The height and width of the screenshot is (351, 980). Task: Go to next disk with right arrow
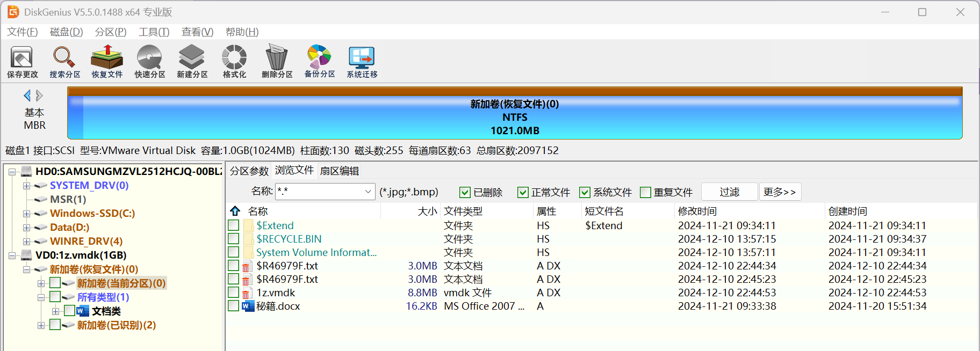point(39,96)
